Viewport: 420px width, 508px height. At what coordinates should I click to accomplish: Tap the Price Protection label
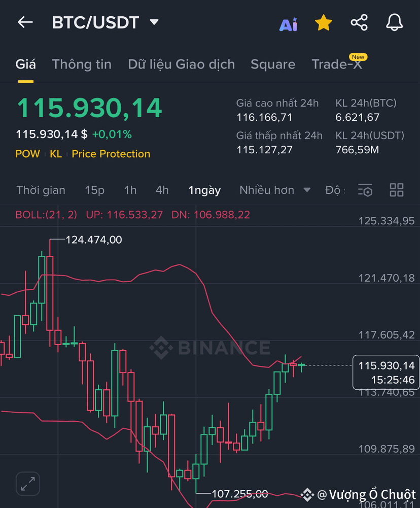pyautogui.click(x=111, y=154)
